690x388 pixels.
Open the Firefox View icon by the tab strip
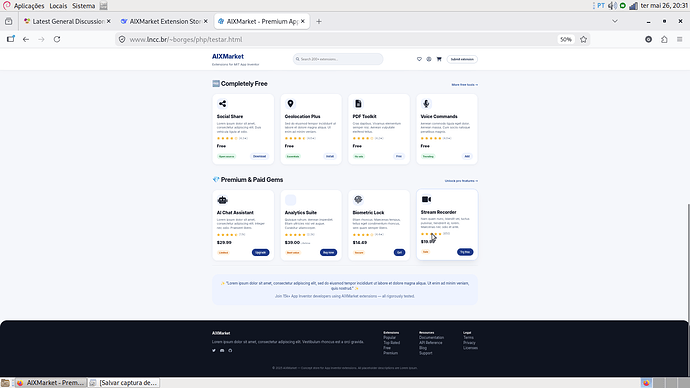pyautogui.click(x=8, y=21)
